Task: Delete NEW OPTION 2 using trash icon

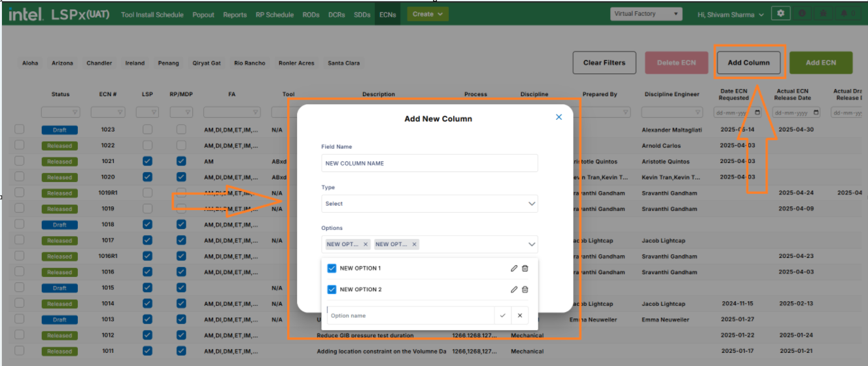Action: pos(525,289)
